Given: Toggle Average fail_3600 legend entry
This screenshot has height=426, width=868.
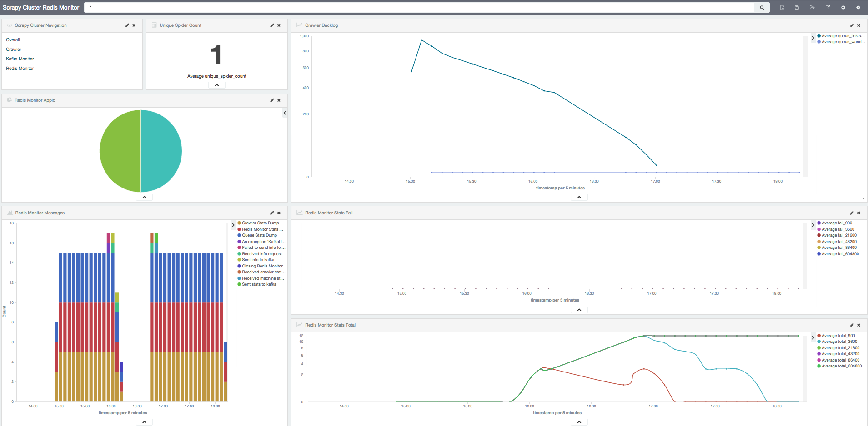Looking at the screenshot, I should (838, 229).
